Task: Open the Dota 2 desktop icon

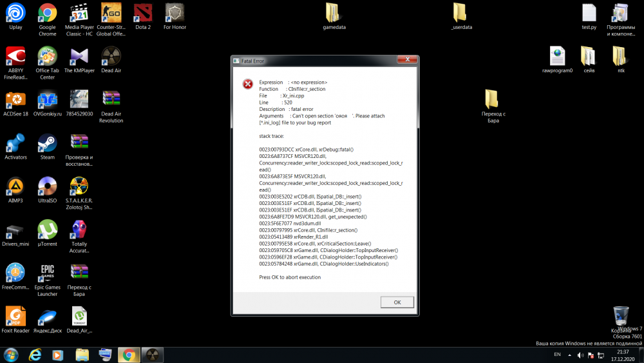Action: point(143,15)
